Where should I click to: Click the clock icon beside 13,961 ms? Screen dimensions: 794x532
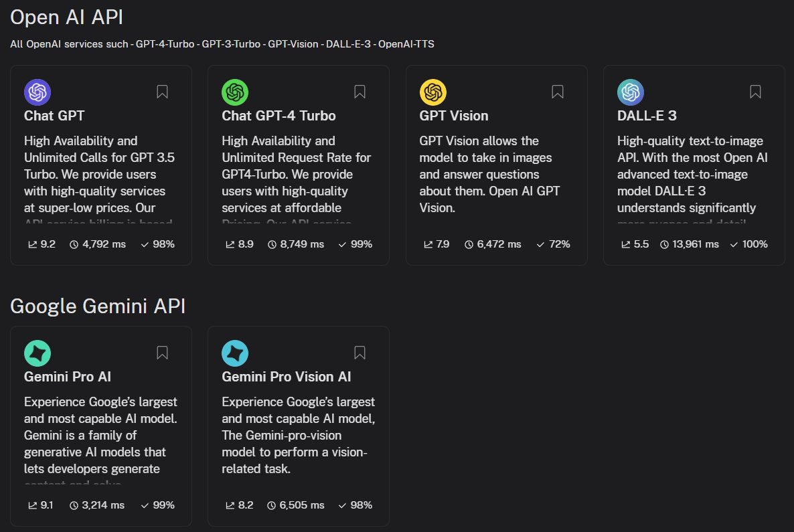(x=664, y=244)
